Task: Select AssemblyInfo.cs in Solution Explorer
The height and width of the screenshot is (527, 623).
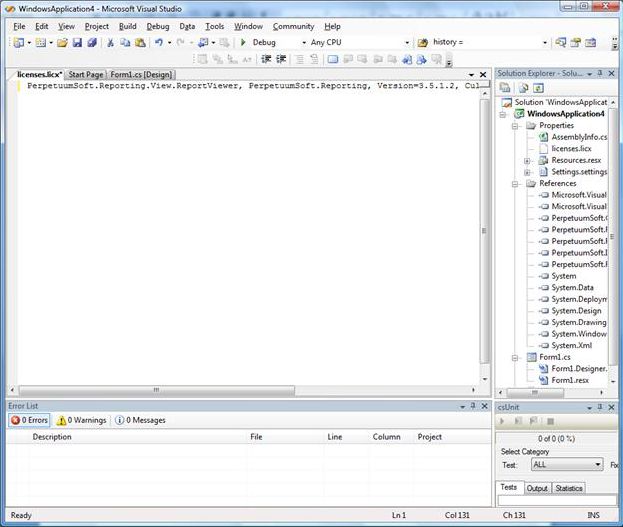Action: pos(579,137)
